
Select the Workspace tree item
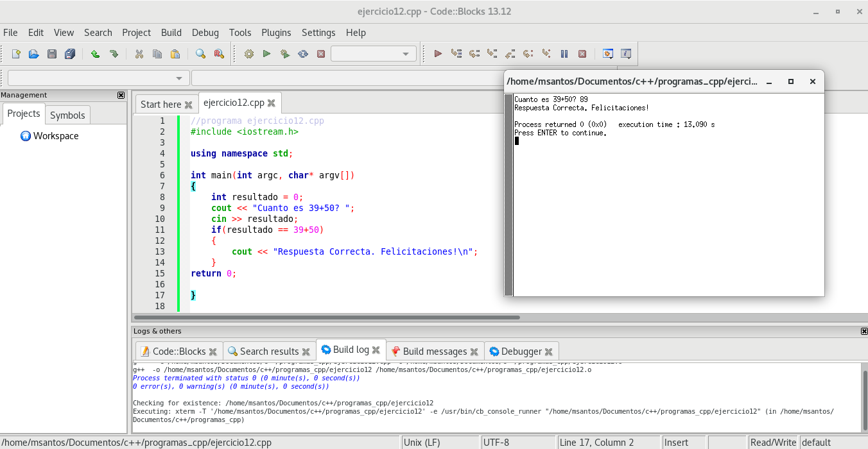point(56,136)
